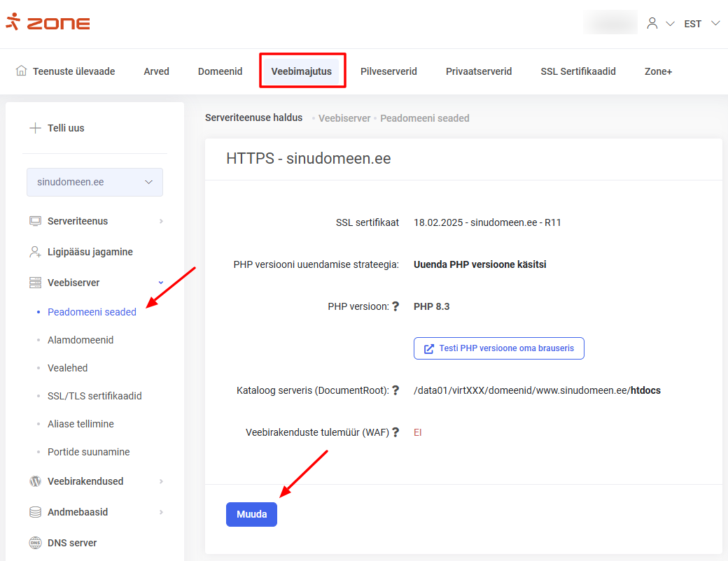Click the PHP versioon help question mark
The width and height of the screenshot is (728, 561).
tap(397, 305)
